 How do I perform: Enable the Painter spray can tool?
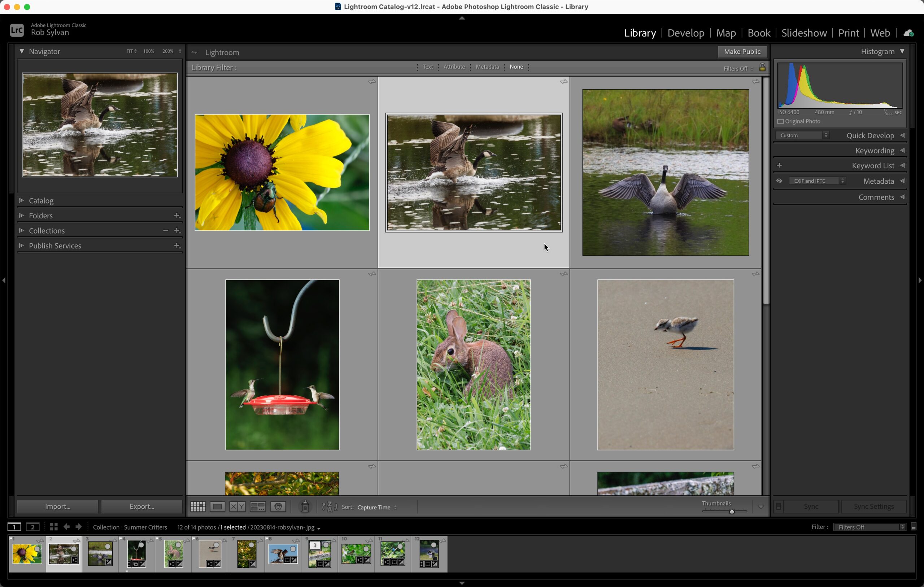[x=305, y=507]
